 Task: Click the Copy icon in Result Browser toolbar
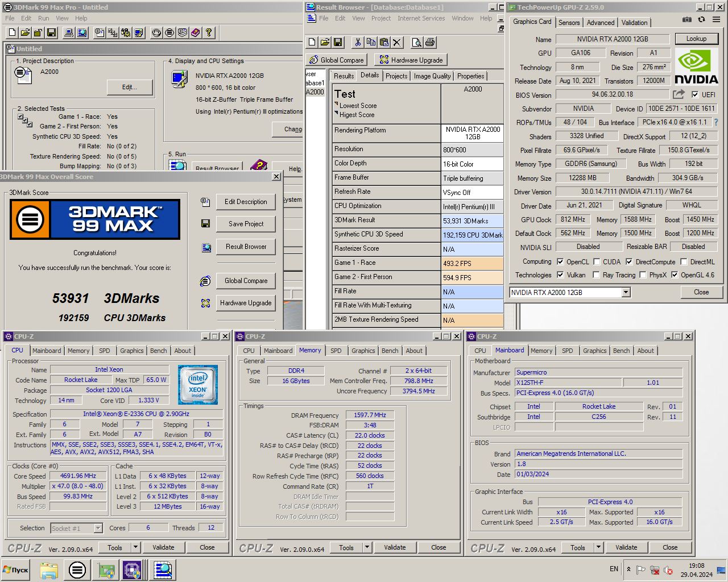[x=371, y=42]
